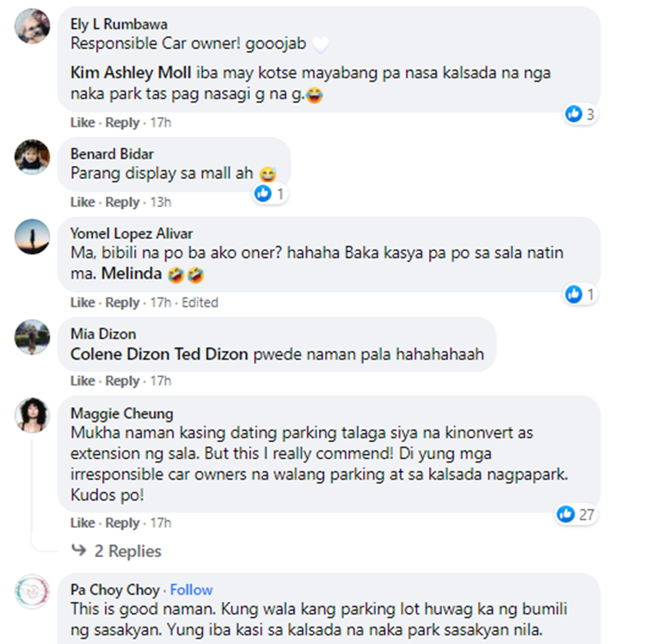Like Maggie Cheung's comment
Screen dimensions: 645x644
(83, 523)
